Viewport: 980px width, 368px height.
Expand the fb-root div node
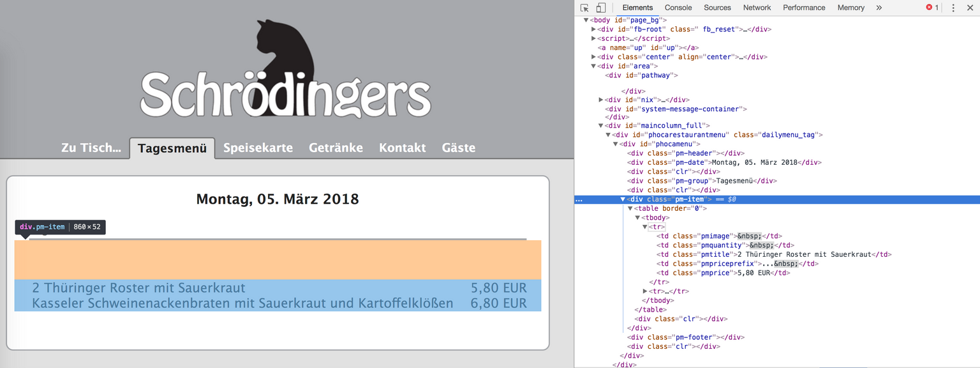click(x=594, y=29)
